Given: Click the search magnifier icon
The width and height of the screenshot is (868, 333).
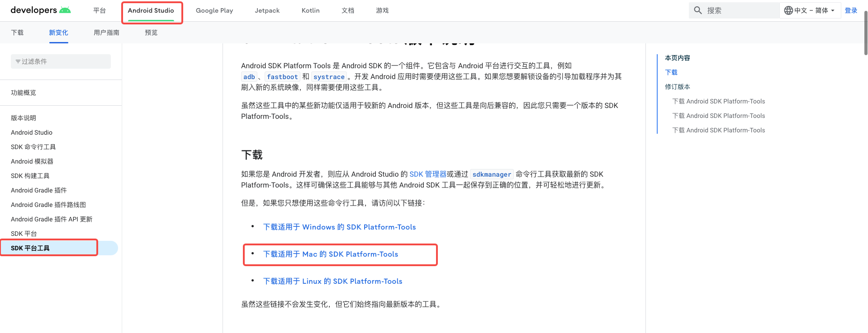Looking at the screenshot, I should tap(698, 10).
